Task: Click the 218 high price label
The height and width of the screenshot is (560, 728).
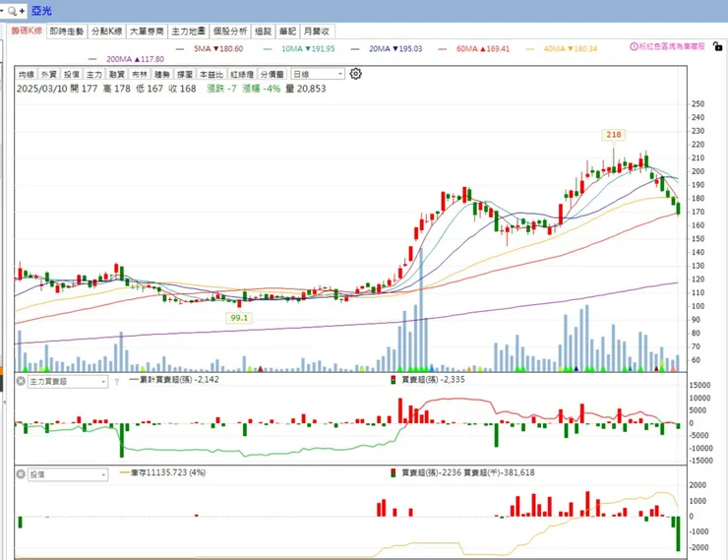Action: pyautogui.click(x=613, y=134)
